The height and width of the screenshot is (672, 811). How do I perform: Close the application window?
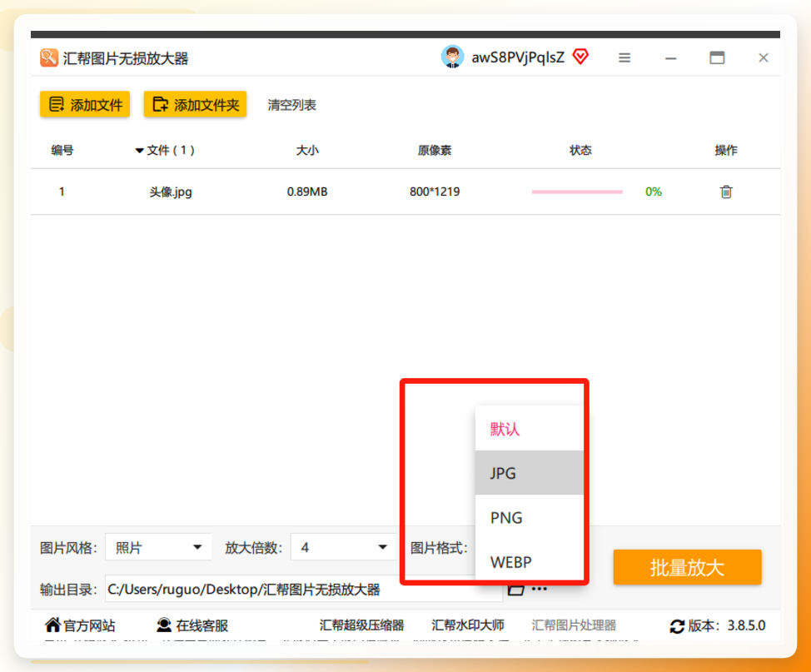(764, 57)
